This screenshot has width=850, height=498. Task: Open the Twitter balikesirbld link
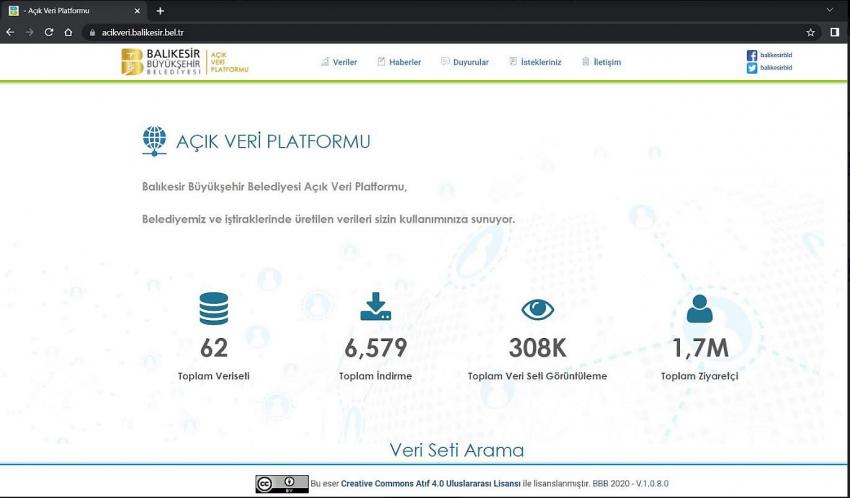[x=769, y=68]
